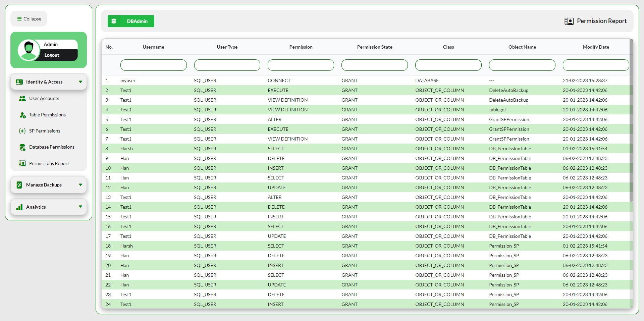Open Permissions Report menu item
The image size is (644, 321).
tap(49, 163)
